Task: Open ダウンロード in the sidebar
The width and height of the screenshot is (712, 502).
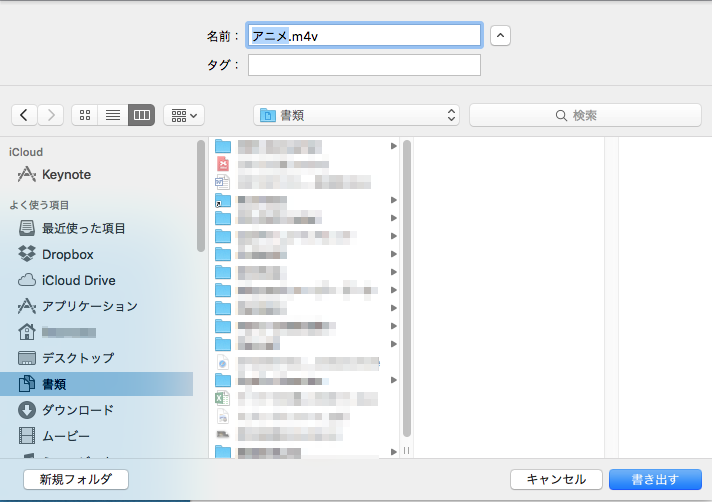Action: click(x=77, y=410)
